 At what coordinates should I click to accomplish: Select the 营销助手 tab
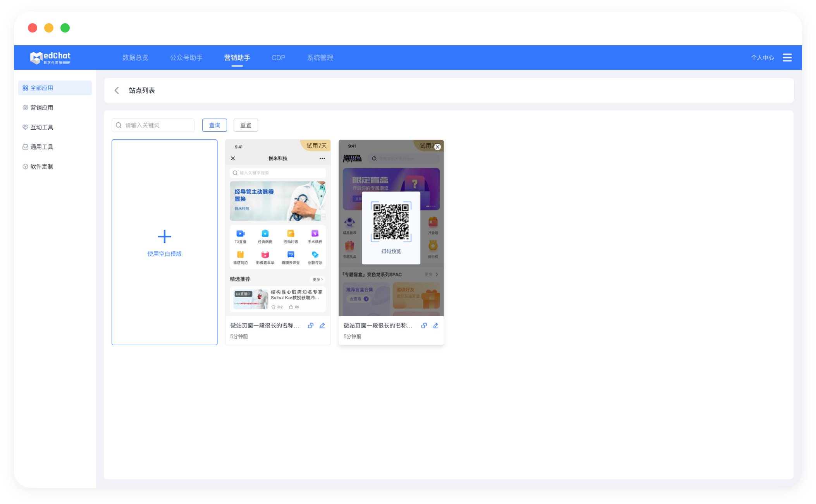[x=237, y=58]
